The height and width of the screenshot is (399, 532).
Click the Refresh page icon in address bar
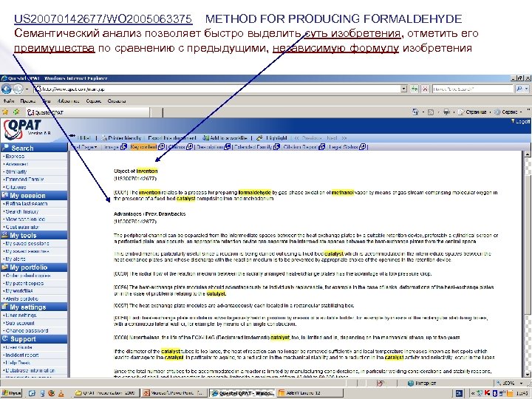point(415,89)
